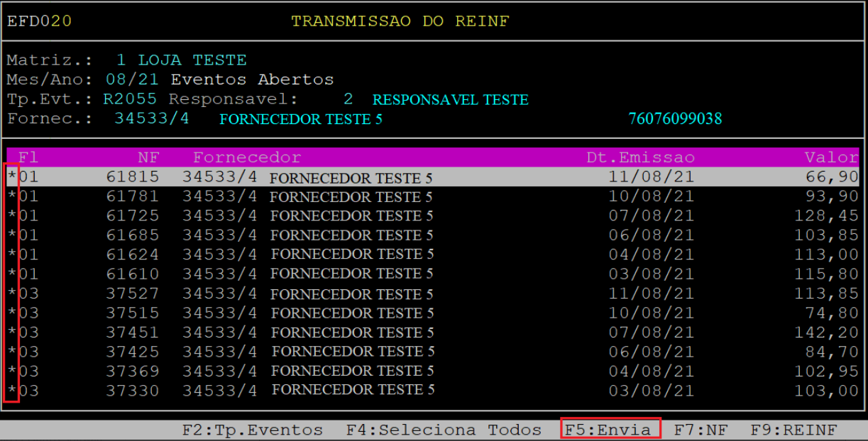868x441 pixels.
Task: Click the Dt.Emissao column header
Action: [x=640, y=157]
